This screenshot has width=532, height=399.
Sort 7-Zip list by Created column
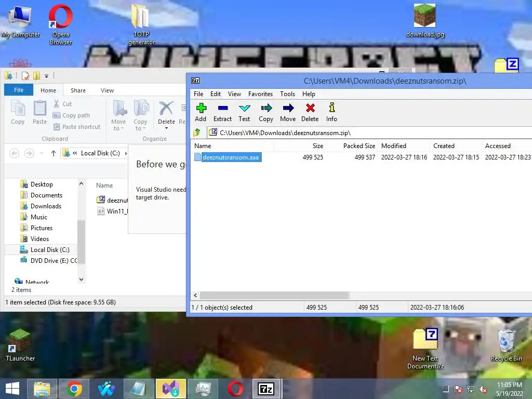click(x=456, y=146)
